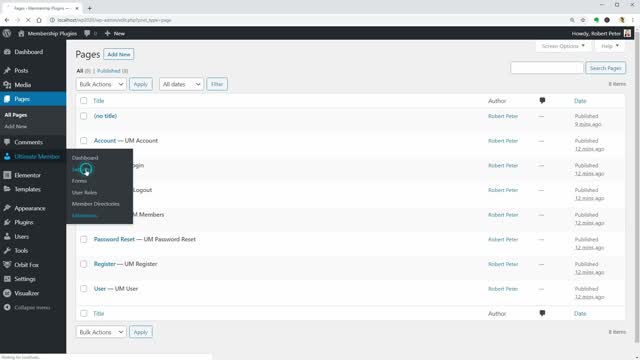Open Orbit Fox icon in sidebar

click(x=7, y=265)
